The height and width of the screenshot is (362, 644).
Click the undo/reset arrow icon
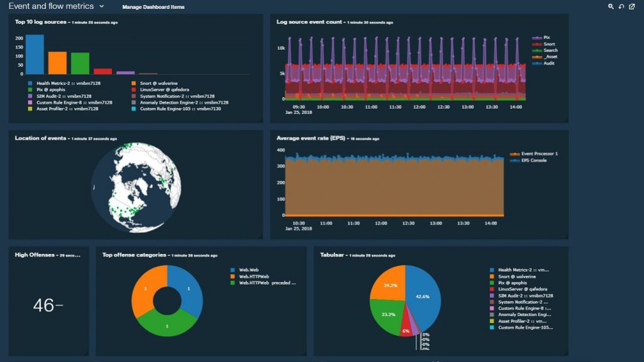point(621,6)
